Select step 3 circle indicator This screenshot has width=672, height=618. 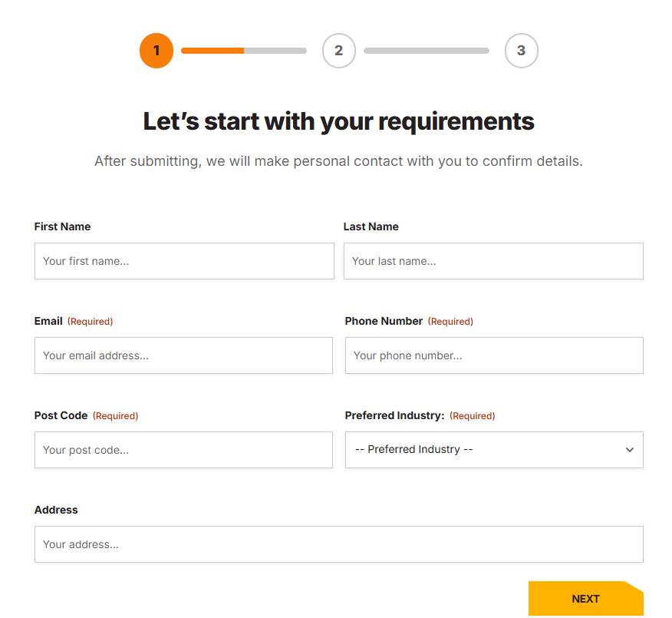(x=521, y=51)
